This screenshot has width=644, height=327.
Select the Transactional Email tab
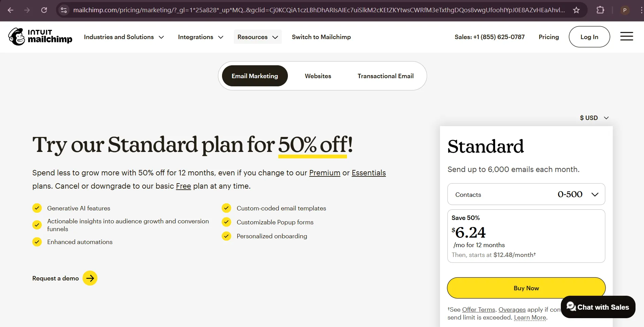pos(385,76)
